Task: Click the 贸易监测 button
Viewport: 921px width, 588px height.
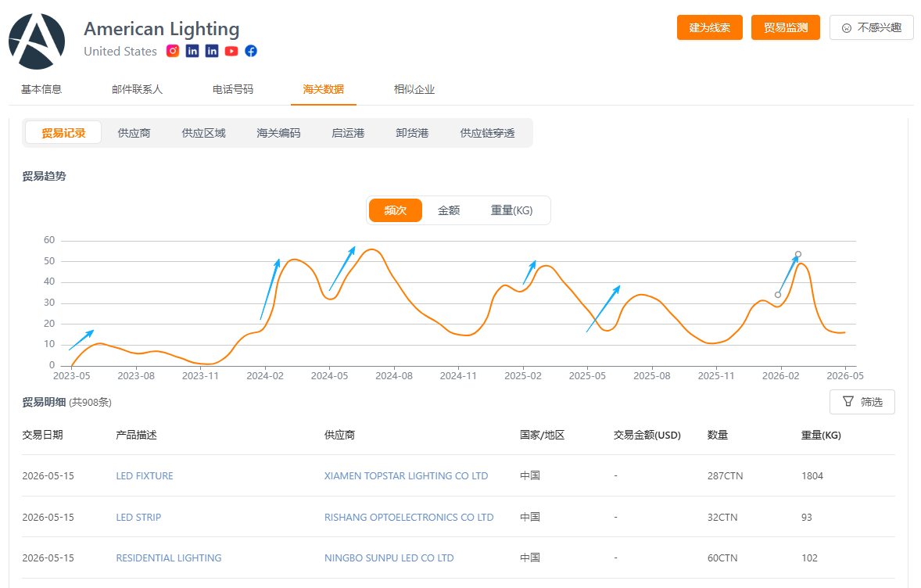Action: (785, 27)
